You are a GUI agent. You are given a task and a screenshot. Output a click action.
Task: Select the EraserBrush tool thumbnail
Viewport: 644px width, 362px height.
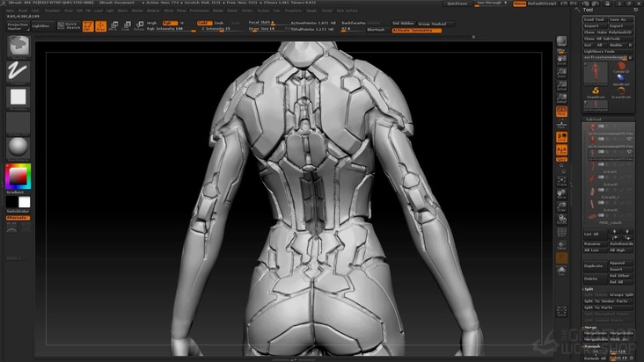(x=621, y=92)
